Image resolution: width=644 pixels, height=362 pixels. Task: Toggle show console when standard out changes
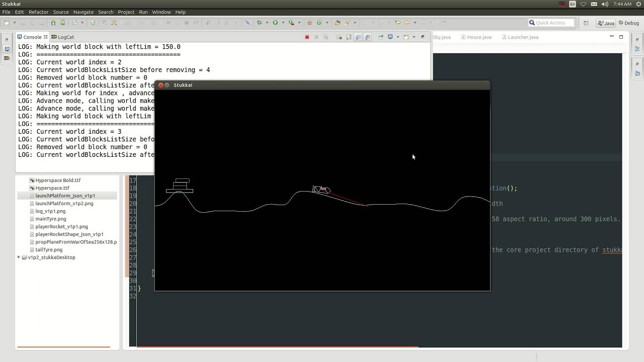358,37
